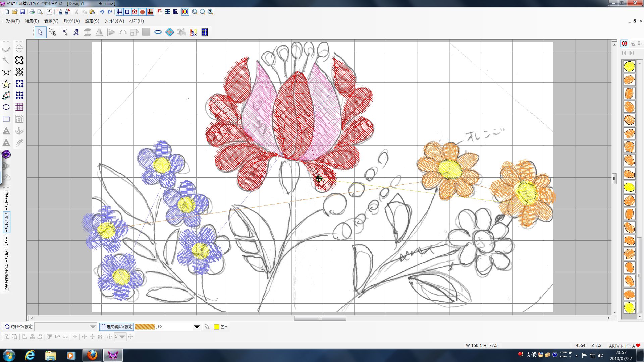Redo the last undone action
The height and width of the screenshot is (362, 644).
[x=110, y=12]
